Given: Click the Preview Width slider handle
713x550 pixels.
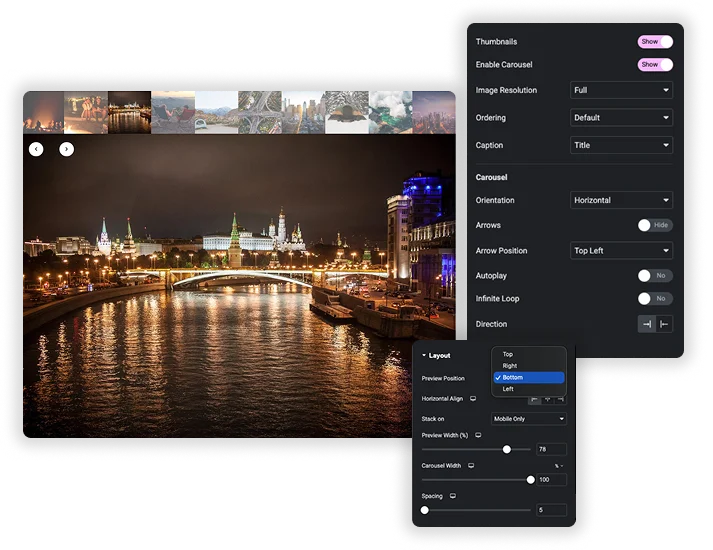Looking at the screenshot, I should [x=507, y=449].
